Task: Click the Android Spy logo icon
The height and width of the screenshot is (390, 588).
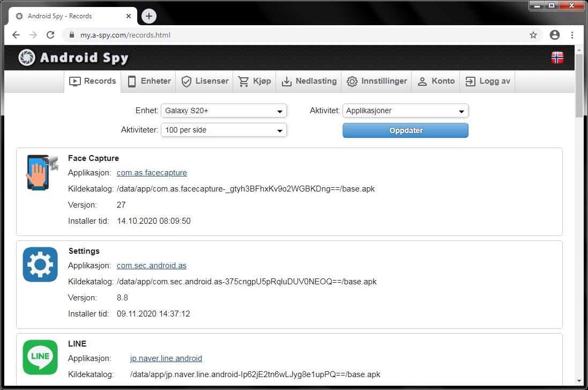Action: (x=27, y=58)
